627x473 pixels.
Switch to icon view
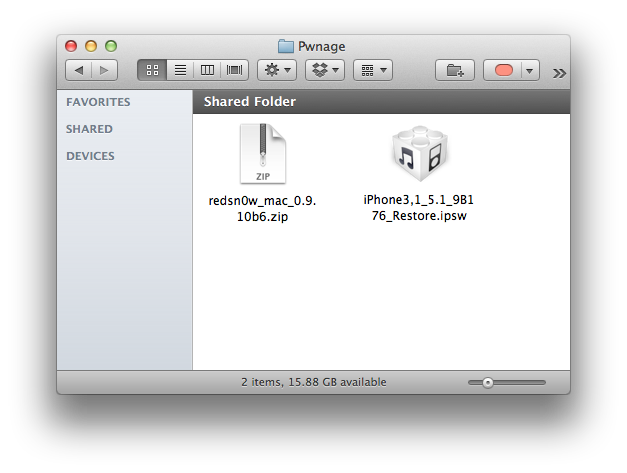click(x=152, y=70)
